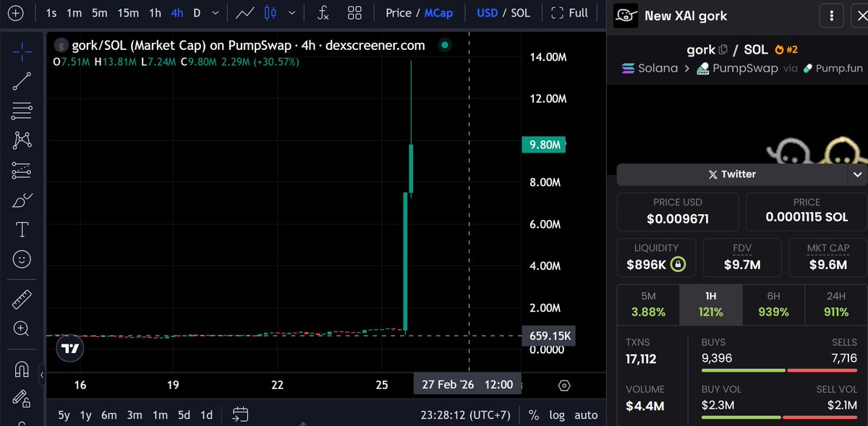Image resolution: width=868 pixels, height=426 pixels.
Task: Set chart range to 5d
Action: pyautogui.click(x=184, y=415)
